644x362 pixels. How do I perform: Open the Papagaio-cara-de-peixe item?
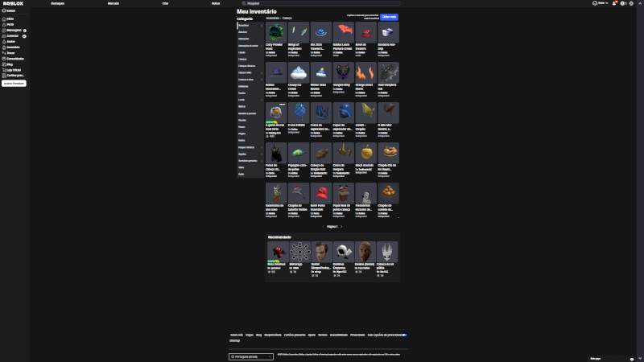(x=299, y=154)
